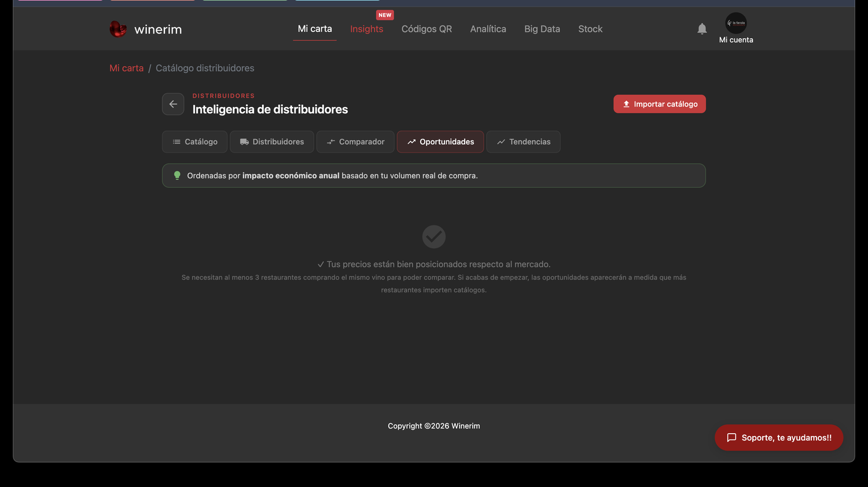The width and height of the screenshot is (868, 487).
Task: Click the Mi cuenta label
Action: click(x=736, y=40)
